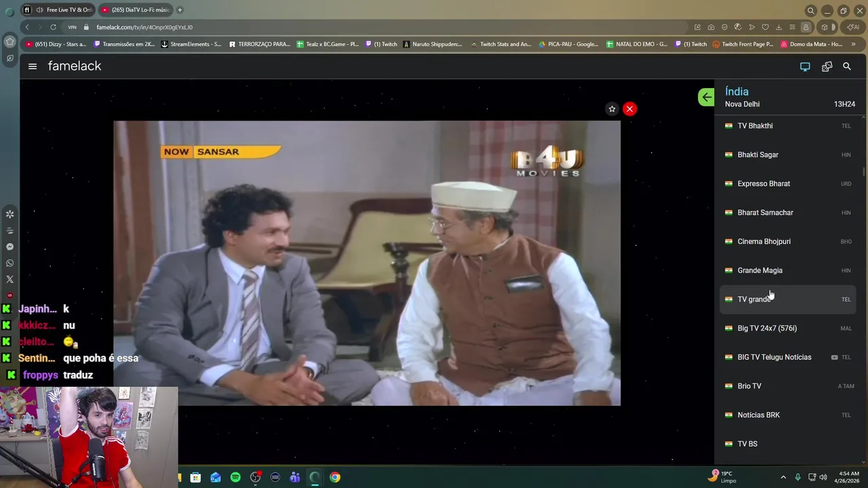Open Spotify from the taskbar
This screenshot has height=488, width=868.
[x=235, y=477]
